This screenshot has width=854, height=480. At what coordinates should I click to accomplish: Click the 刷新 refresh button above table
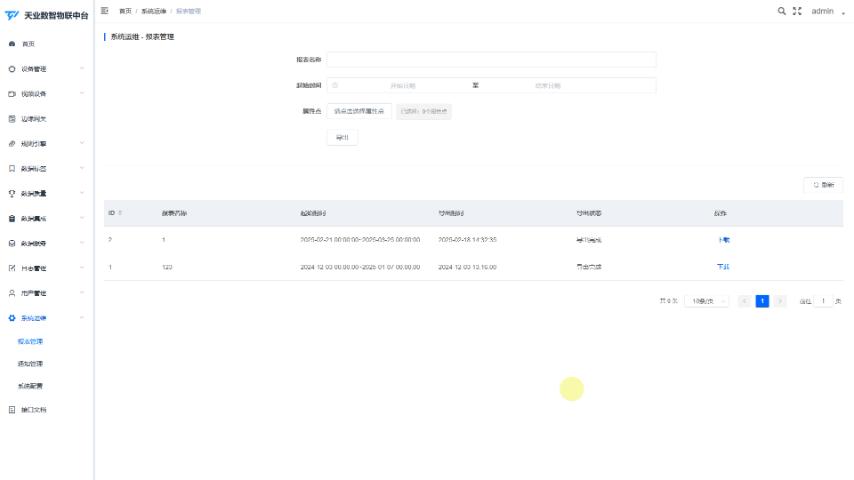coord(823,185)
